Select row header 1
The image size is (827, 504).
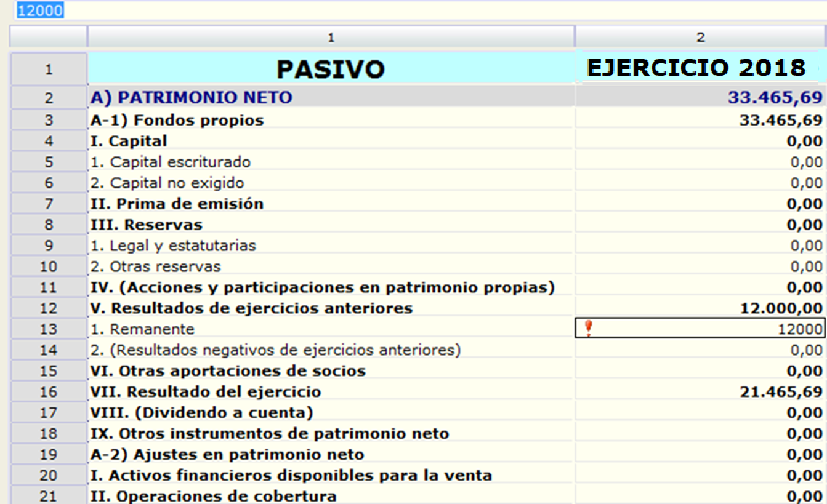(x=49, y=69)
